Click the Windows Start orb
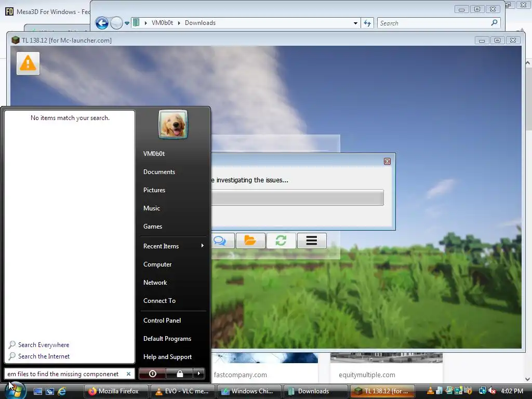This screenshot has width=532, height=399. point(15,391)
